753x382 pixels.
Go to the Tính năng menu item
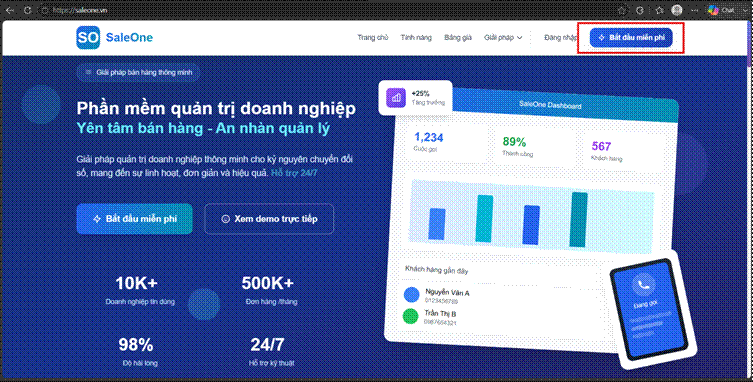click(416, 37)
